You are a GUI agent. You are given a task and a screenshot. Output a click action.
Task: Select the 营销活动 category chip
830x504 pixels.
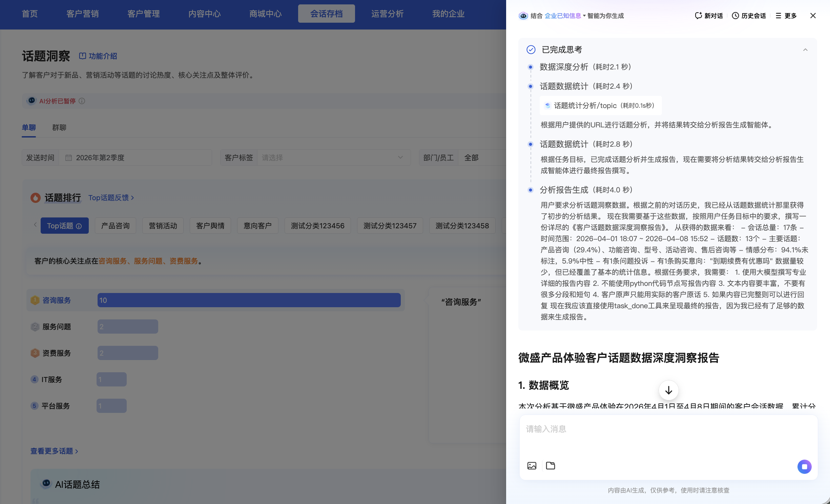click(163, 226)
